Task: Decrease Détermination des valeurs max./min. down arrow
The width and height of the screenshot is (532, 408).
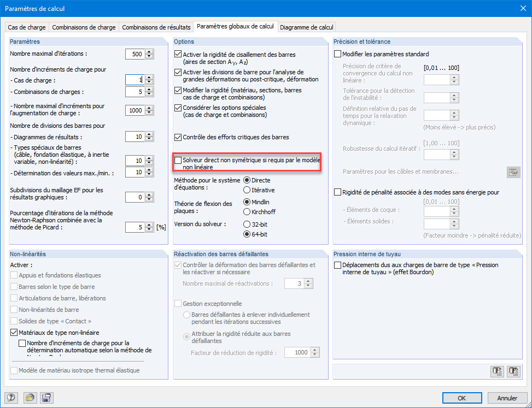Action: tap(149, 175)
